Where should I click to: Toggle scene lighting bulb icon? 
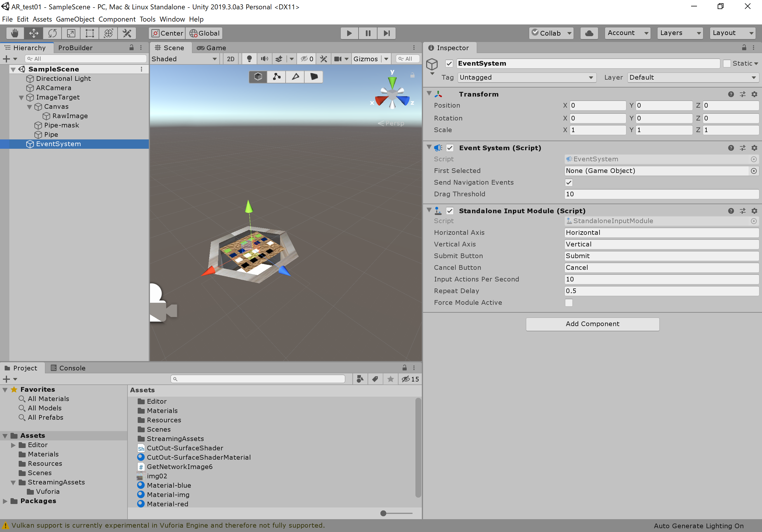[249, 59]
